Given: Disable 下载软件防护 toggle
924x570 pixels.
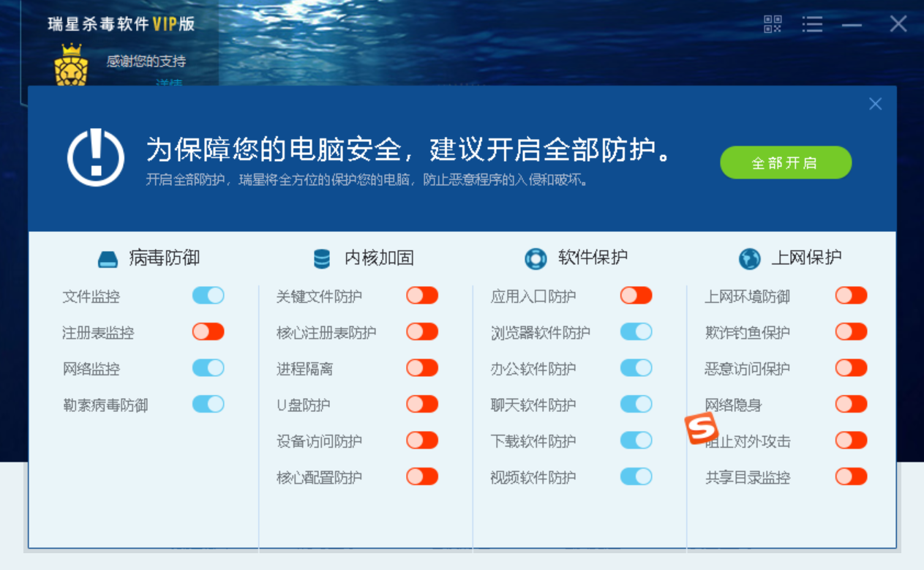Looking at the screenshot, I should tap(636, 440).
